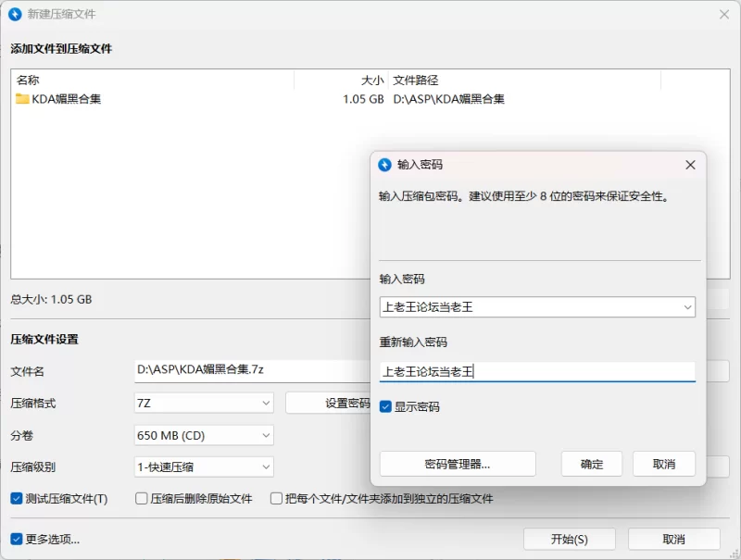Click the D:\ASP\KDA媚黑合集 path cell
741x560 pixels.
[x=448, y=99]
